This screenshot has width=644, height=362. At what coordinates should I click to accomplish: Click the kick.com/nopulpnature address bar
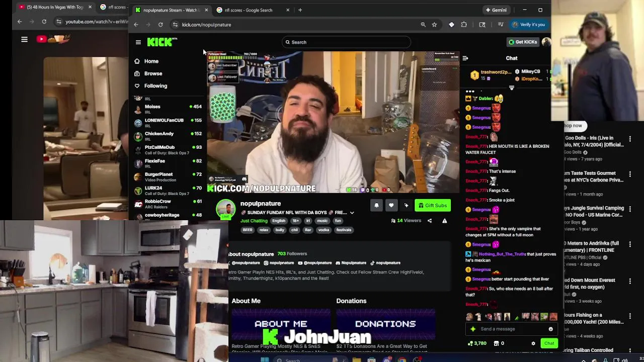pos(297,25)
